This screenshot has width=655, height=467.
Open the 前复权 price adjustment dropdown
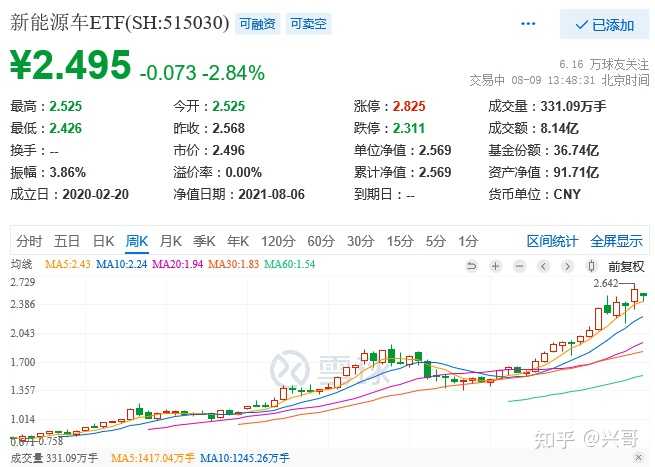tap(626, 266)
